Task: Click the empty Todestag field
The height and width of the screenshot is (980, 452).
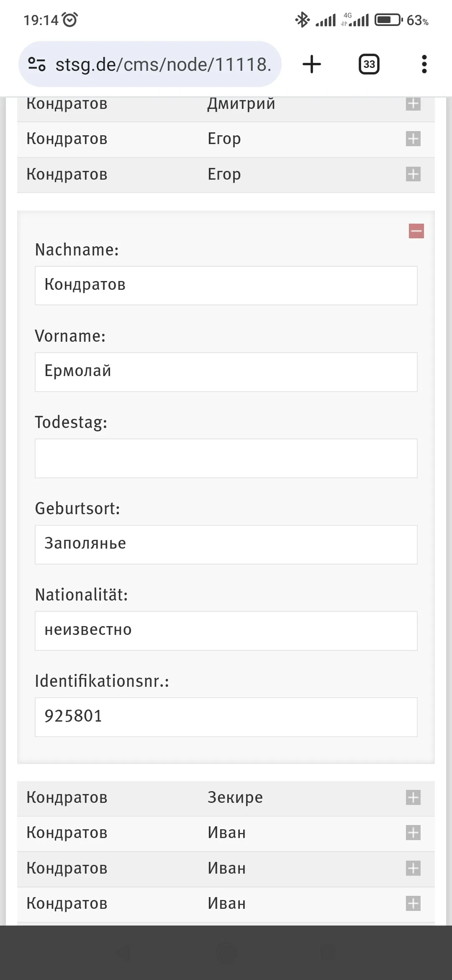Action: pos(226,458)
